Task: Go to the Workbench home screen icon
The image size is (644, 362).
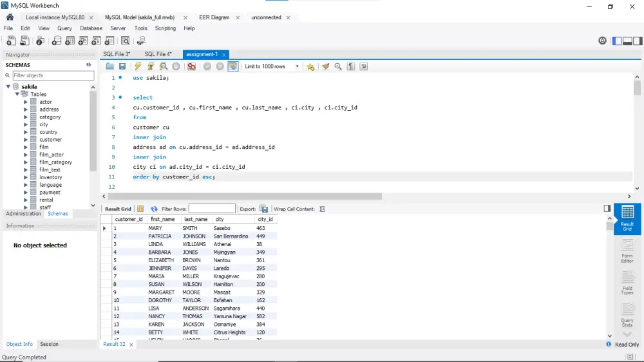Action: pos(10,17)
